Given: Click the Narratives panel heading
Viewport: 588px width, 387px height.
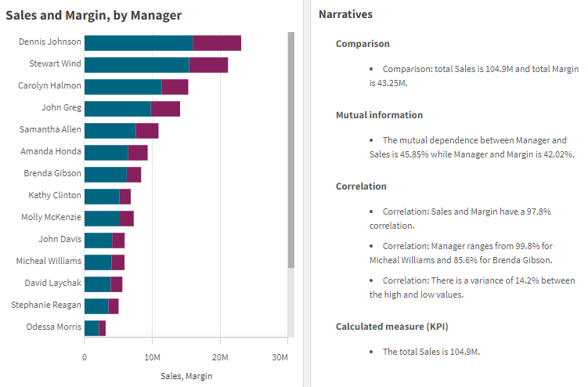Looking at the screenshot, I should (346, 15).
